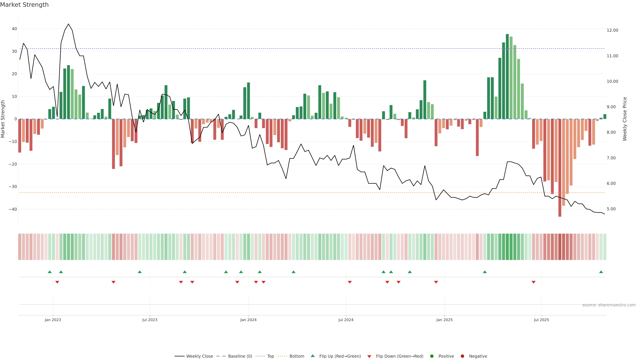Click the Baseline (0) dashed blue legend icon
Screen dimensions: 644x362
[x=221, y=356]
